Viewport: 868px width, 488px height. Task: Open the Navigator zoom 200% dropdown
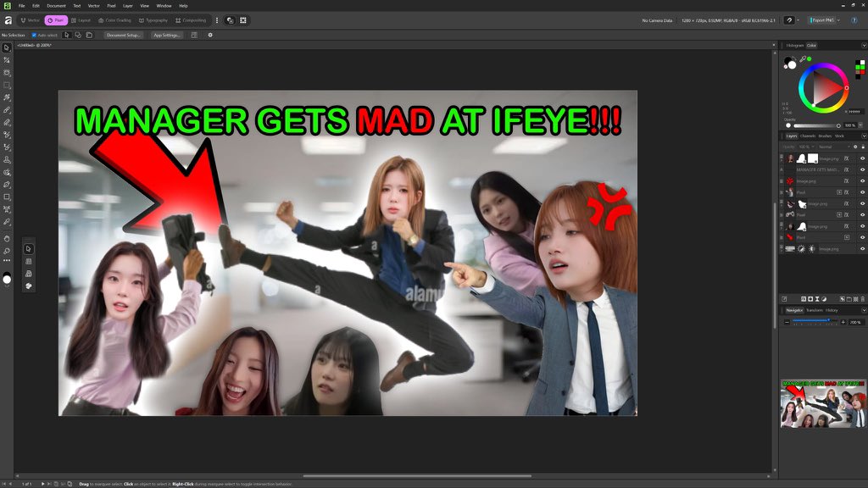click(856, 322)
